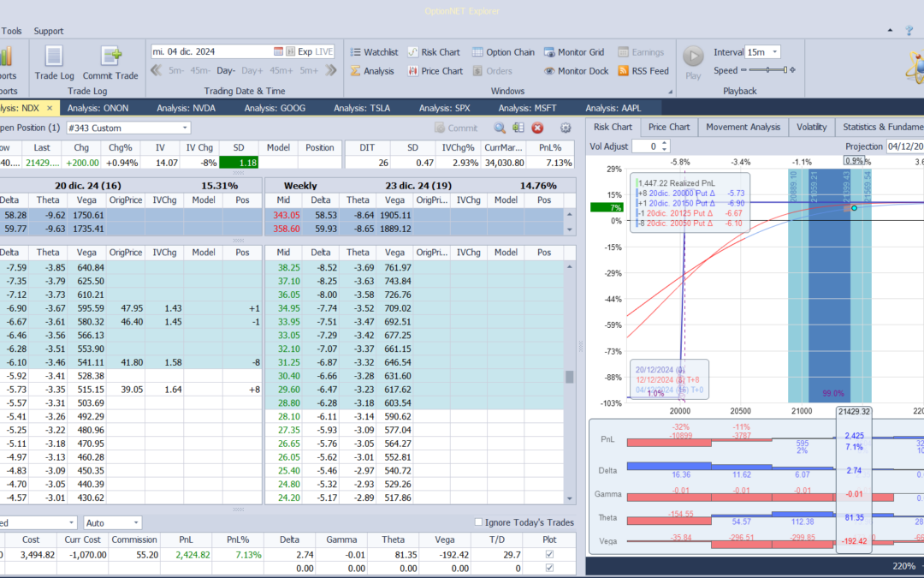Click the Day+ step button
Screen dimensions: 924x578
pyautogui.click(x=252, y=71)
